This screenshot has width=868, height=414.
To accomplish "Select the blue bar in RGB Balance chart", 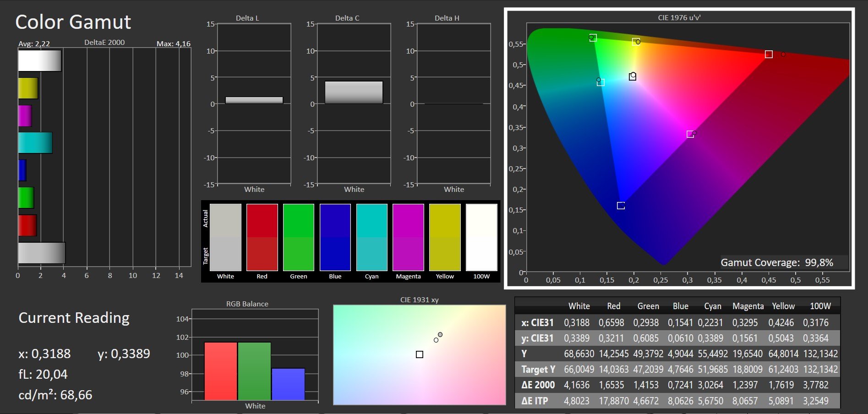I will 288,384.
